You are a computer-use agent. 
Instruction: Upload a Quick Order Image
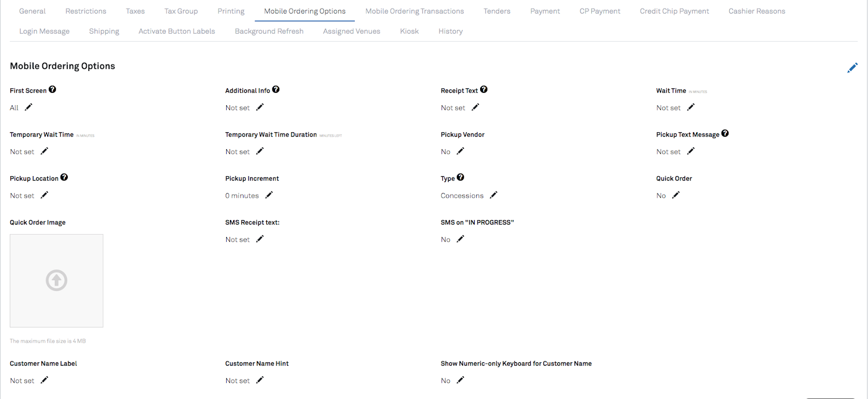(56, 280)
